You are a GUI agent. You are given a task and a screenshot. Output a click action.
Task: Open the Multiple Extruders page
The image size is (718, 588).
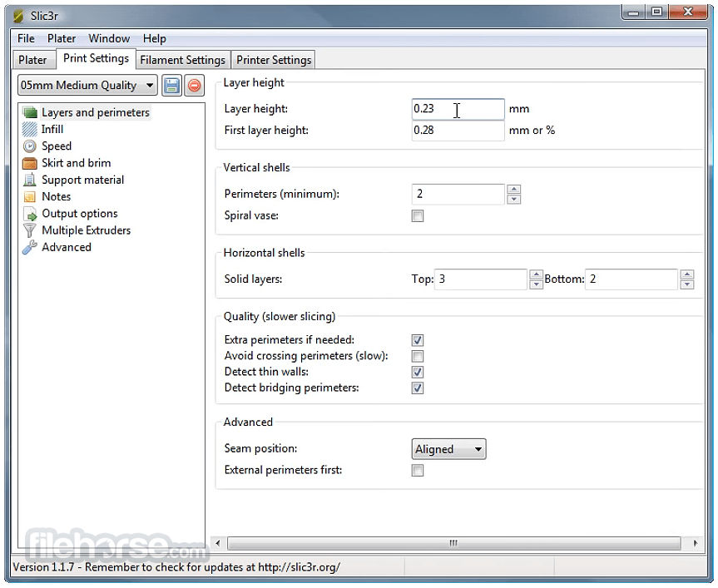click(86, 230)
